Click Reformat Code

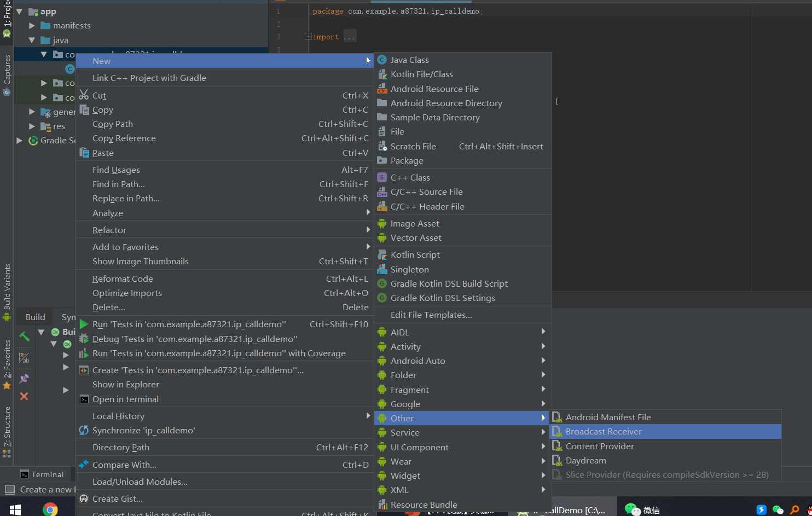(x=123, y=279)
